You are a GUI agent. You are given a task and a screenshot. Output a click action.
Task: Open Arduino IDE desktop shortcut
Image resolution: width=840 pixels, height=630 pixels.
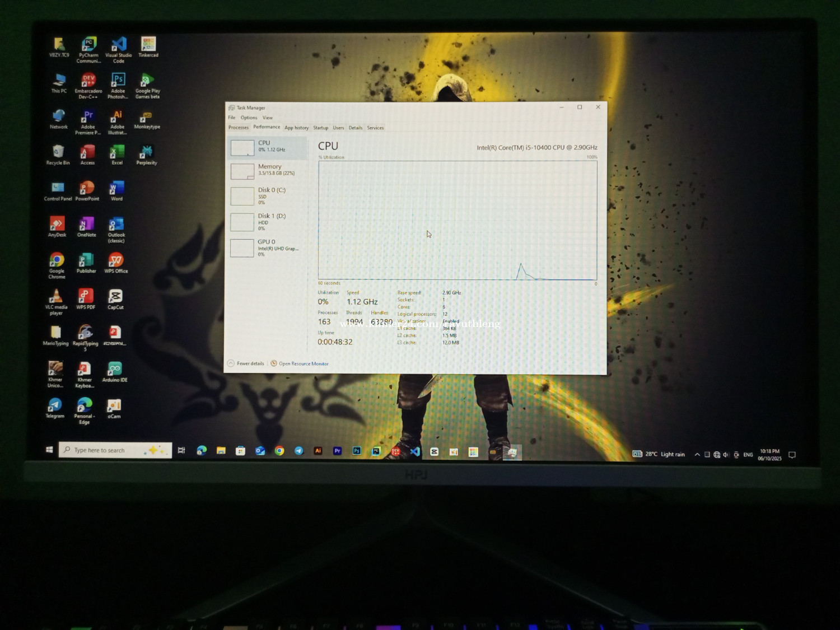tap(115, 372)
